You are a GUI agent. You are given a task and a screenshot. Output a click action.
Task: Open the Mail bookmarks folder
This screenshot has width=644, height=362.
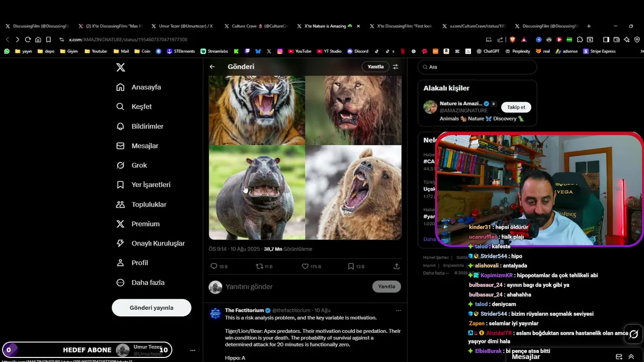pos(121,51)
